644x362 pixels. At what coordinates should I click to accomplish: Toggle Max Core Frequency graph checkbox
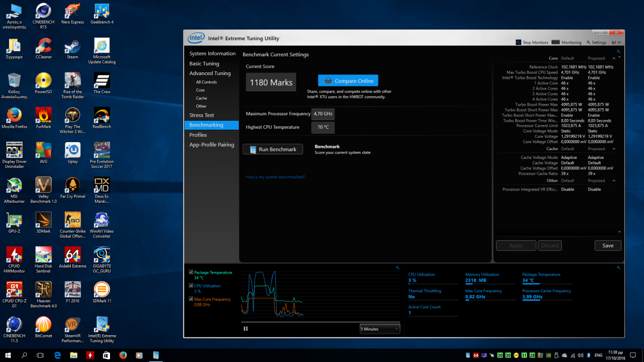pos(191,299)
